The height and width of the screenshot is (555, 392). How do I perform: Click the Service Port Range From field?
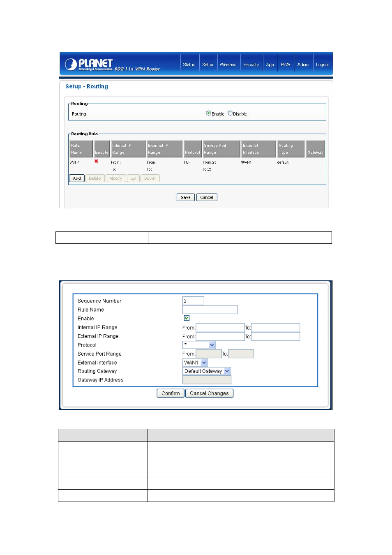209,354
